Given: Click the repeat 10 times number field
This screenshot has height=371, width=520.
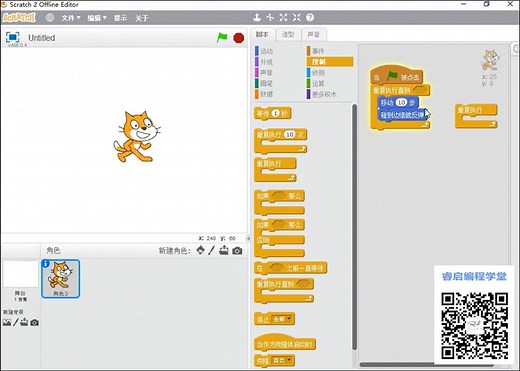Looking at the screenshot, I should (x=289, y=134).
